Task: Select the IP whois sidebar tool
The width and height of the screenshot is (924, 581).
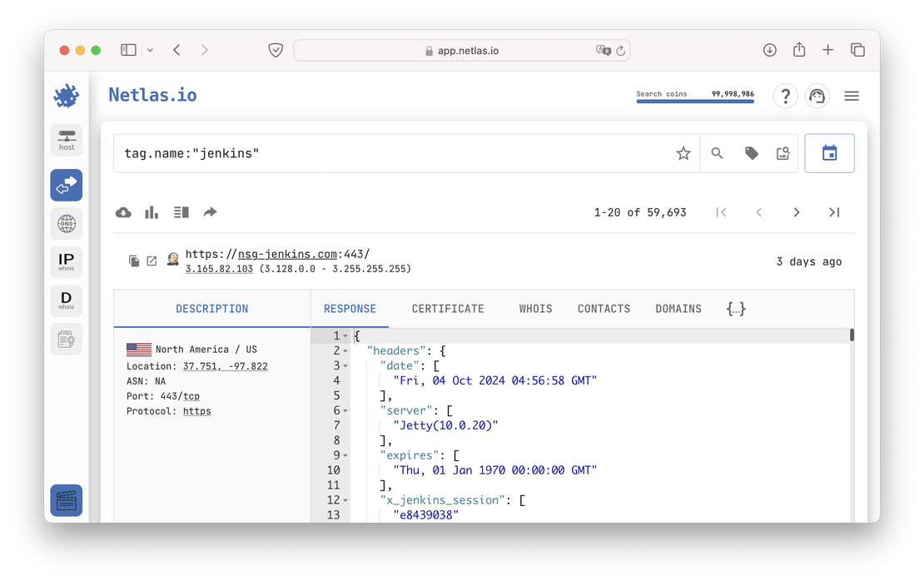Action: [66, 261]
